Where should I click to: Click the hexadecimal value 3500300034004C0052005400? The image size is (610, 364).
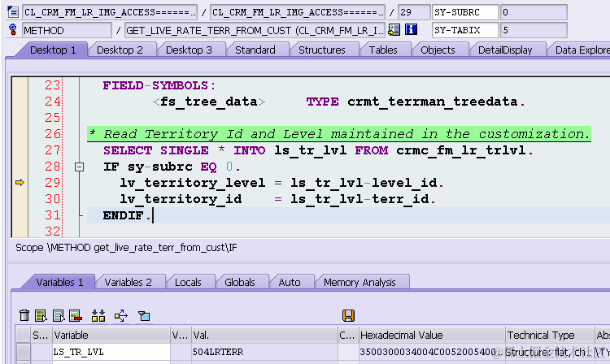point(431,352)
